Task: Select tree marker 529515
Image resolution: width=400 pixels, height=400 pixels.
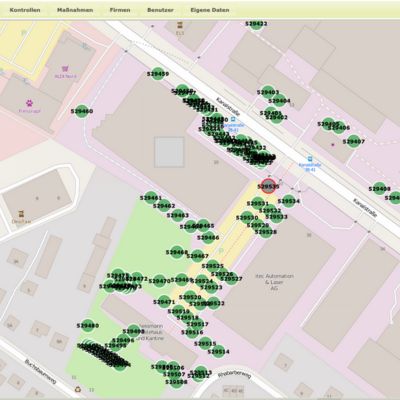Action: point(205,344)
